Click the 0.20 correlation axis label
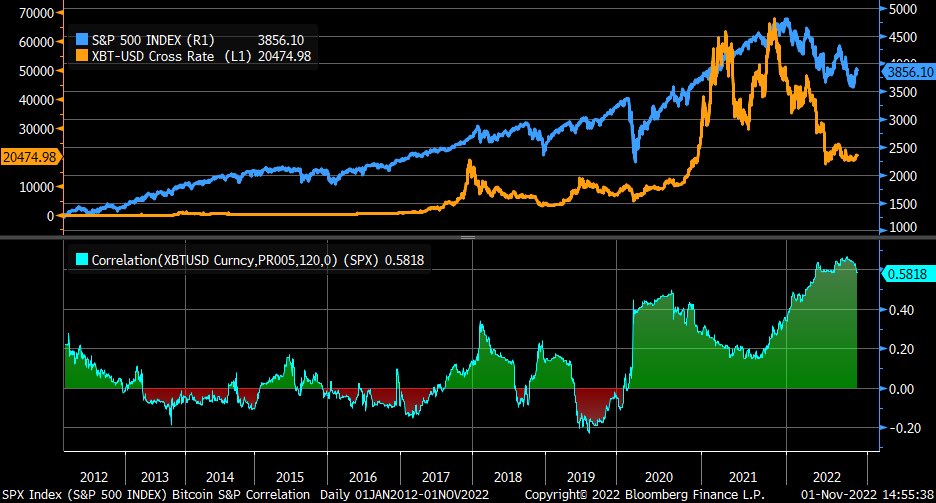936x503 pixels. click(x=901, y=349)
